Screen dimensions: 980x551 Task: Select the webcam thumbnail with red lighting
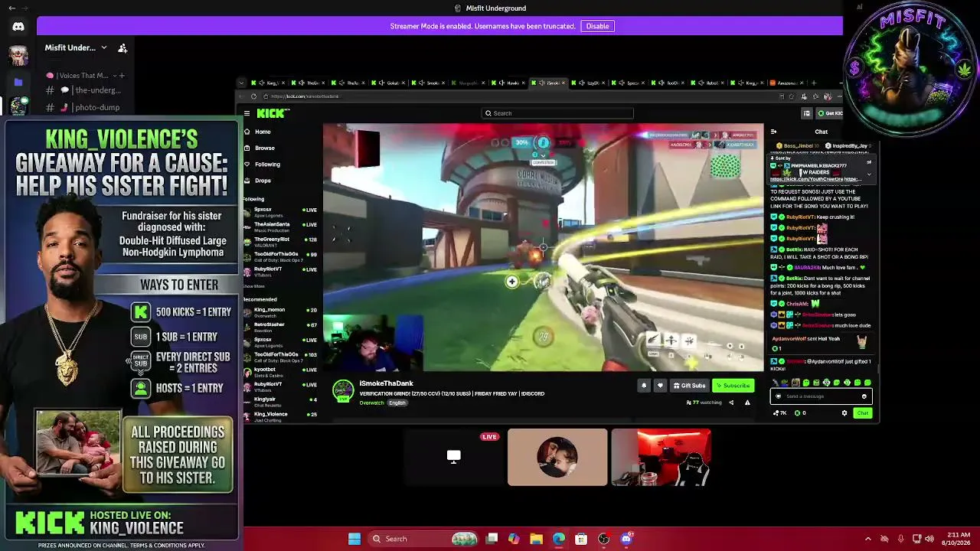[661, 458]
